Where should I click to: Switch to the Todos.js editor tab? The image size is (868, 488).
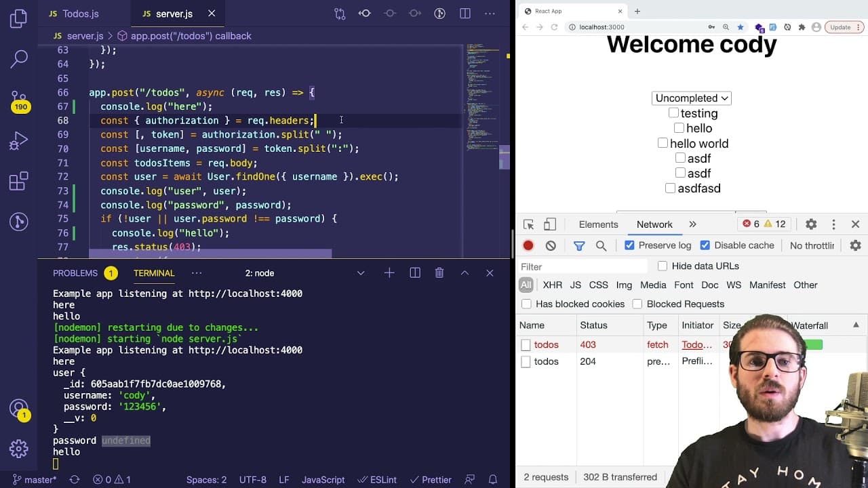[x=73, y=14]
